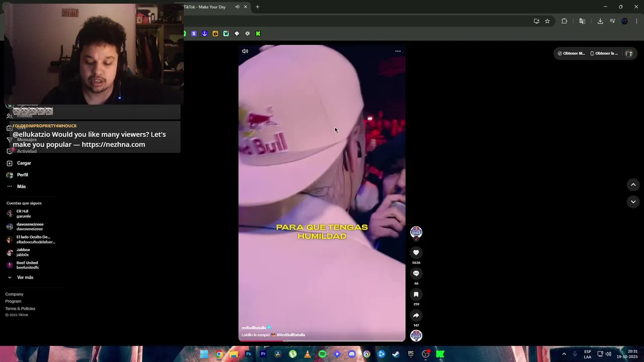Open orange clapperboard bookmark shortcut
Image resolution: width=644 pixels, height=362 pixels.
(215, 34)
